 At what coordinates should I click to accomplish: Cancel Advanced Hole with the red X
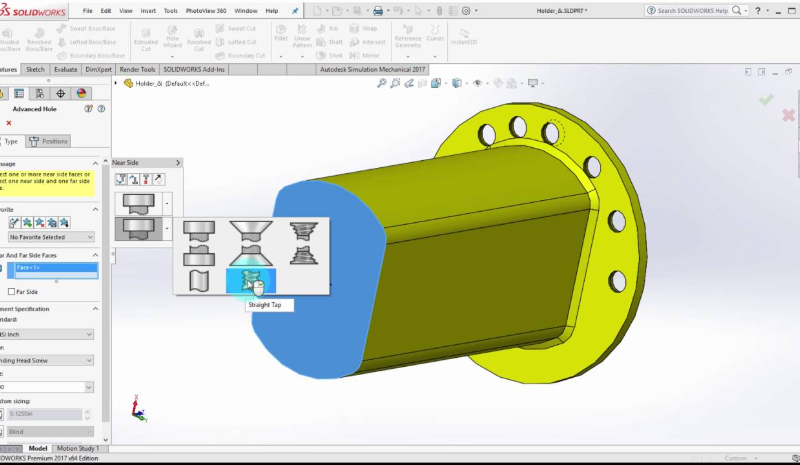pyautogui.click(x=9, y=123)
